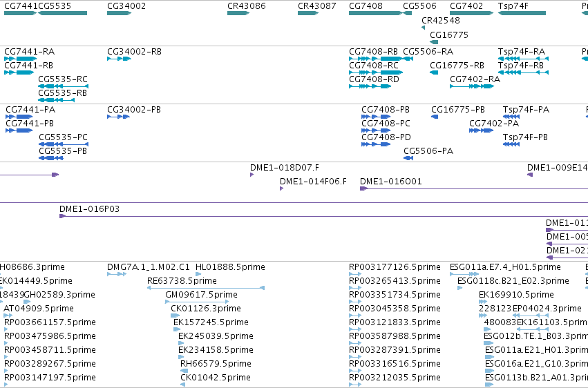Click the CG5506-RA transcript label
This screenshot has width=588, height=388.
[x=428, y=52]
